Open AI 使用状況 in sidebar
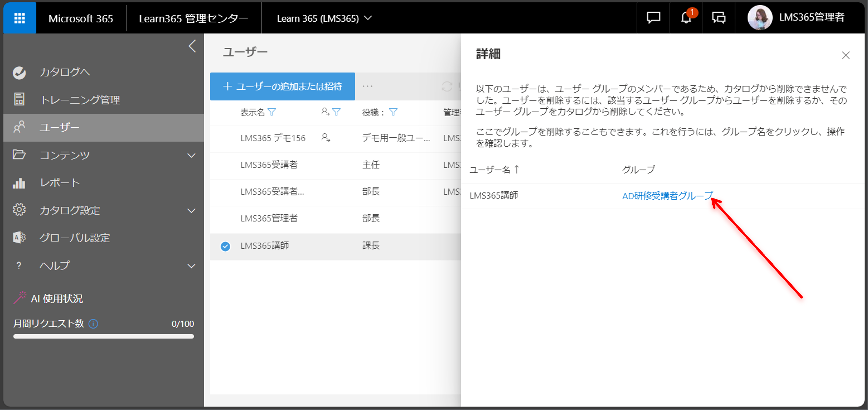Screen dimensions: 868x410 click(57, 298)
